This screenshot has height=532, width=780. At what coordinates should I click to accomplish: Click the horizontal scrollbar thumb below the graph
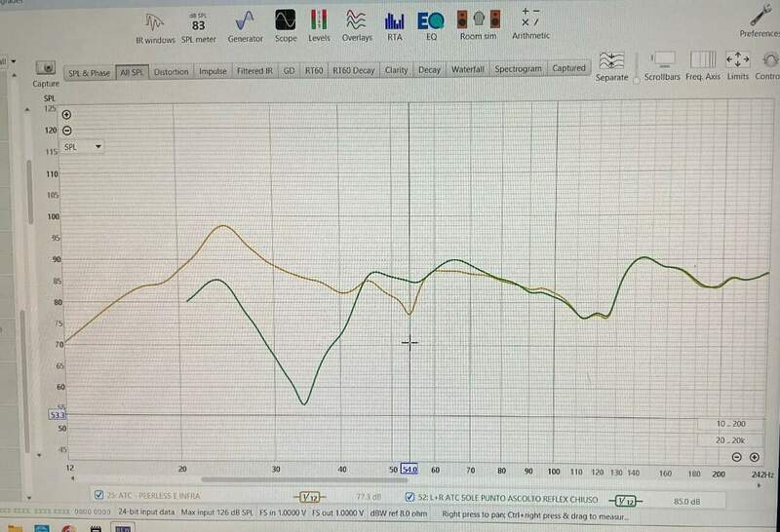(x=304, y=479)
